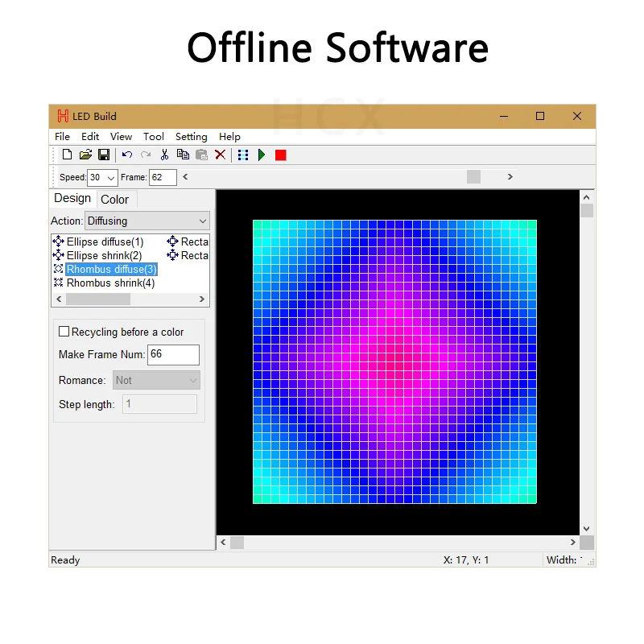Open the Tool menu

154,137
